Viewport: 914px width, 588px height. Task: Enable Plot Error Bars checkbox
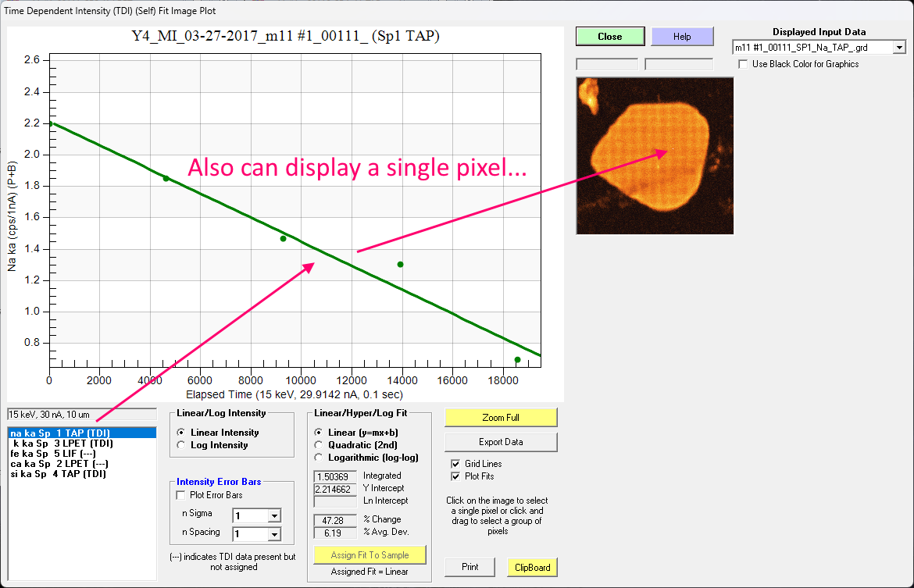(x=182, y=495)
